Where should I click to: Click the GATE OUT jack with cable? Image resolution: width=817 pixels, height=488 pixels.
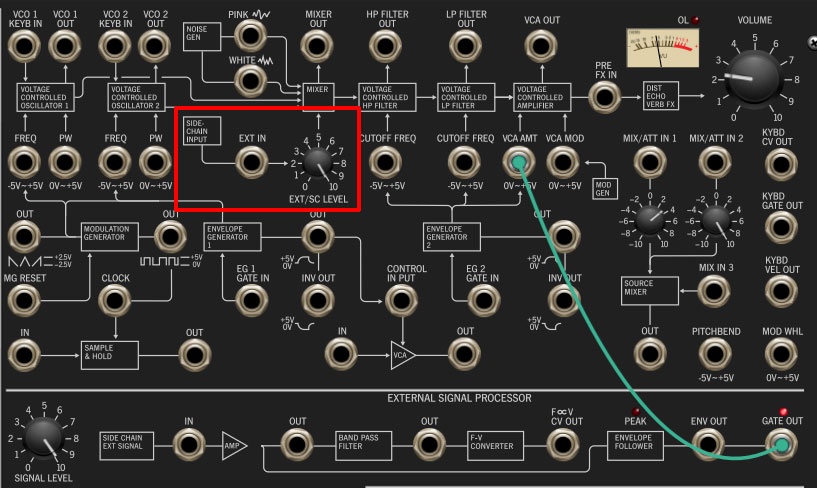click(781, 444)
